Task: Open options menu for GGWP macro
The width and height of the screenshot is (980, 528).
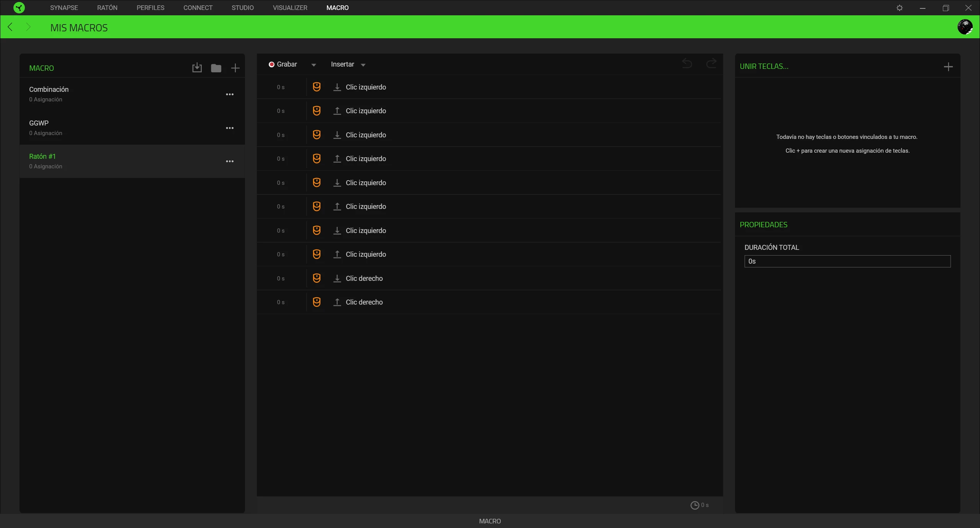Action: click(230, 128)
